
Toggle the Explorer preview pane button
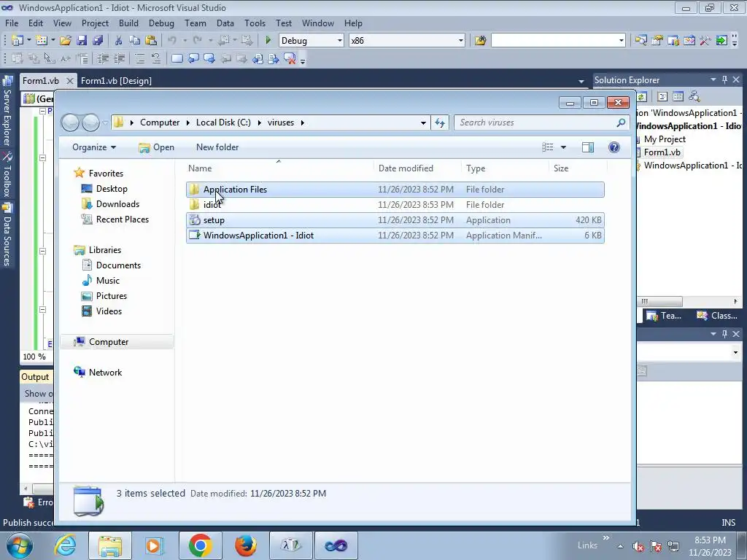pos(588,147)
